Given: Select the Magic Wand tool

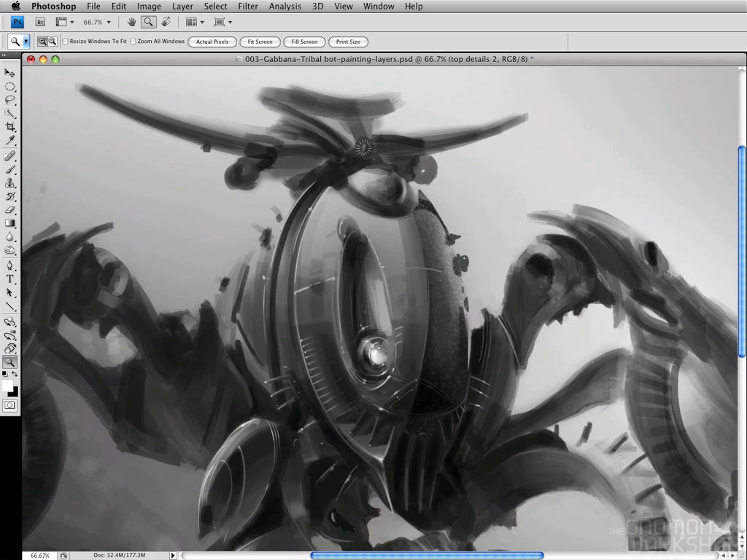Looking at the screenshot, I should pos(9,113).
